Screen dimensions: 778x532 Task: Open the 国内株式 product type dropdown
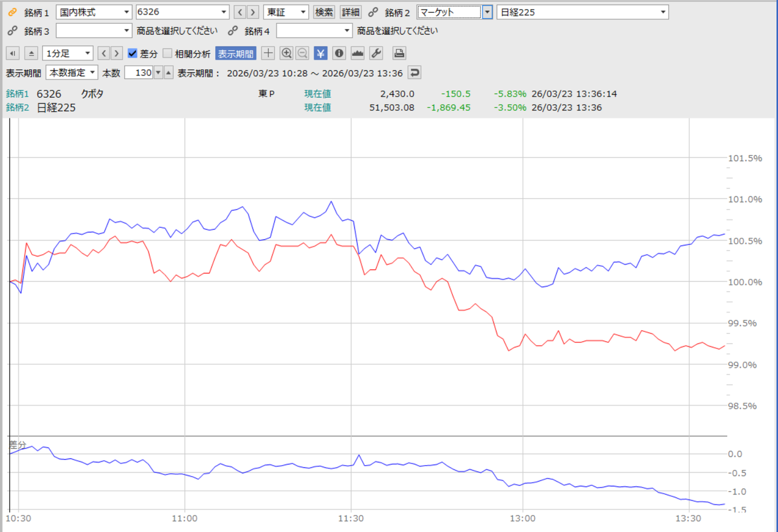click(94, 12)
